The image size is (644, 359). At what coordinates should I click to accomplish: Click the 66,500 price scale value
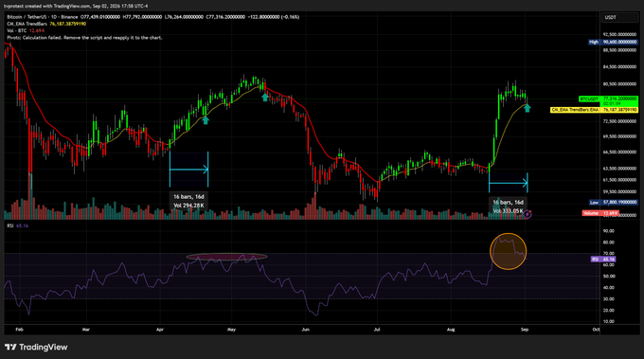tap(619, 152)
